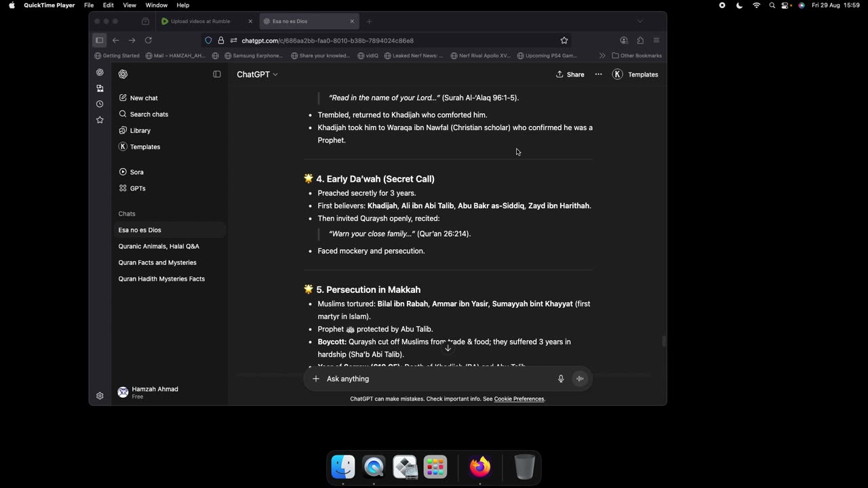Launch Siri from the menu bar
Screen dimensions: 868x488
[x=802, y=5]
